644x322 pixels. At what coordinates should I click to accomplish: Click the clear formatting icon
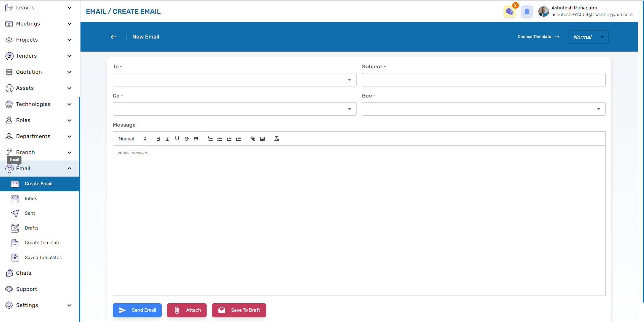(x=277, y=139)
